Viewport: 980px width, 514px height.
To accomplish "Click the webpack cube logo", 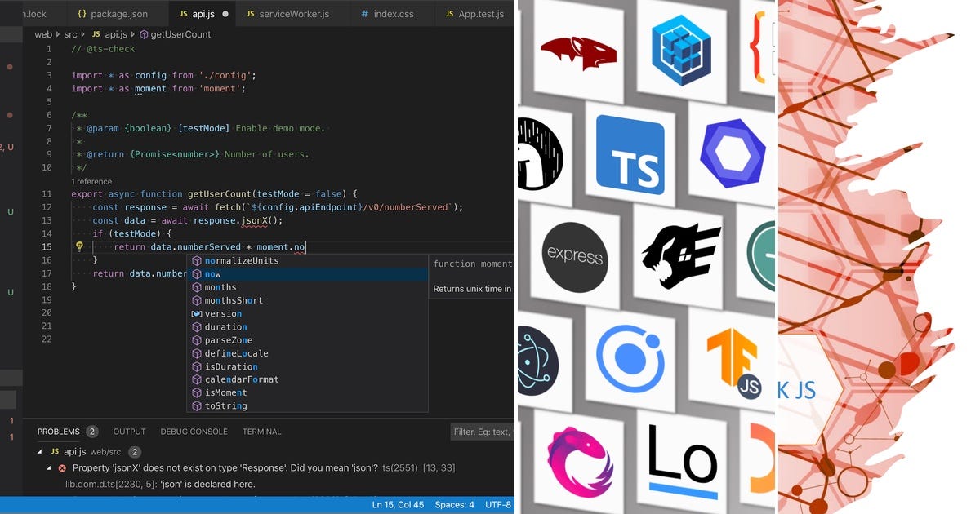I will [680, 52].
